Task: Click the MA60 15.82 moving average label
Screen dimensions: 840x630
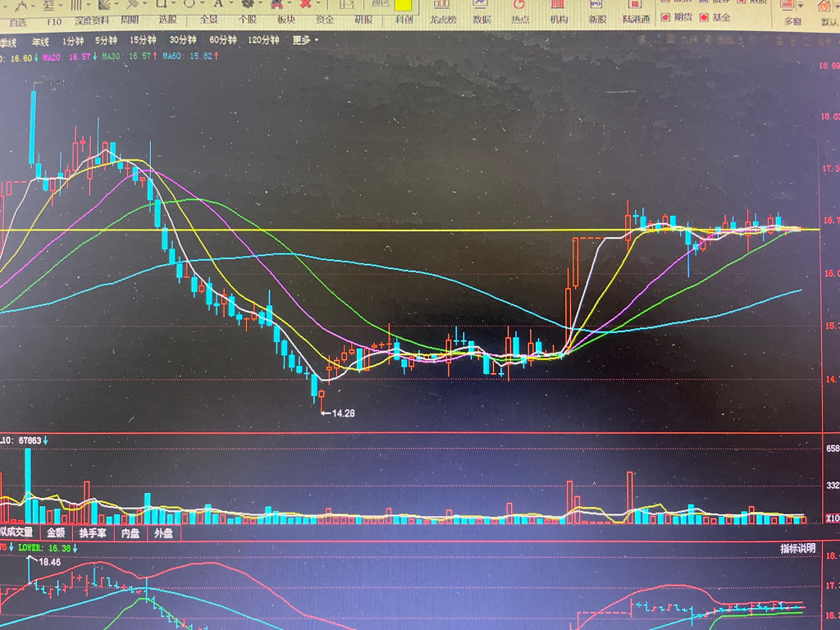Action: click(190, 56)
